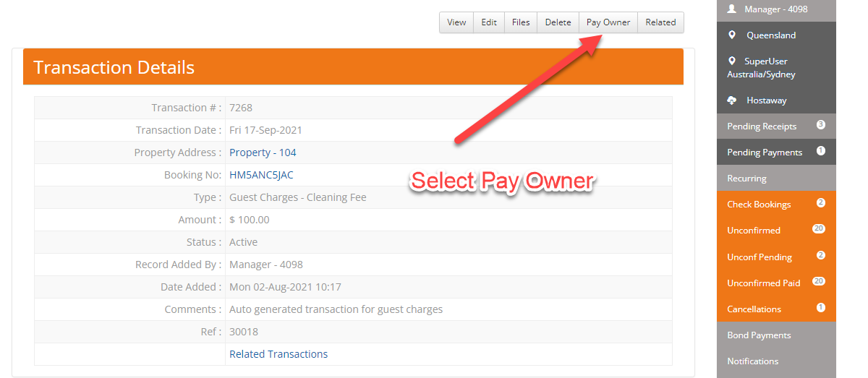
Task: Click the Unconfirmed count badge 20
Action: tap(819, 228)
